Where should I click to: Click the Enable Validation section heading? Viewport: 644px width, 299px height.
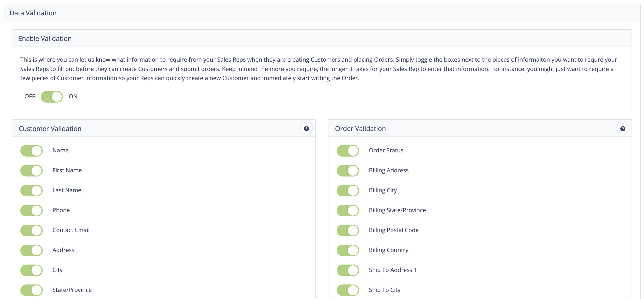click(x=45, y=39)
